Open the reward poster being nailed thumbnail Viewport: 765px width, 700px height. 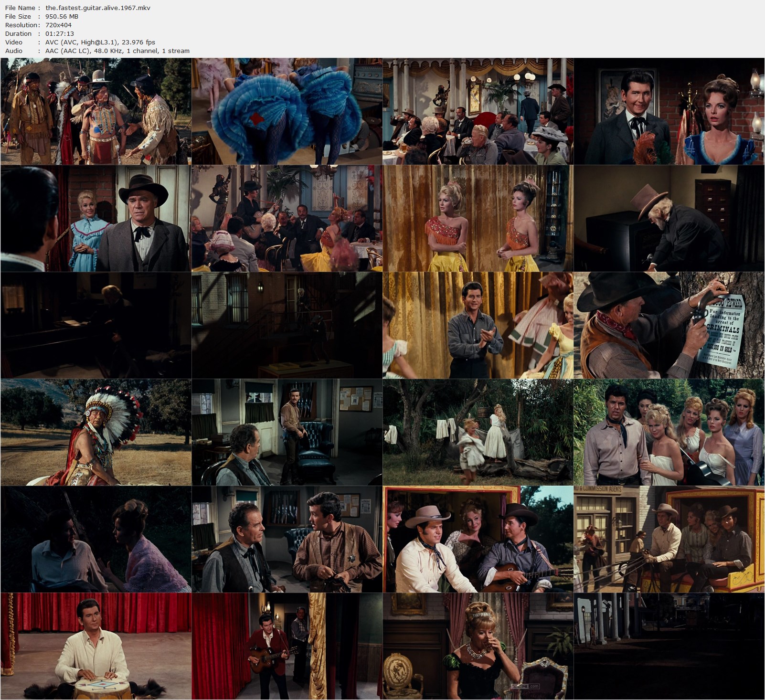click(x=669, y=325)
